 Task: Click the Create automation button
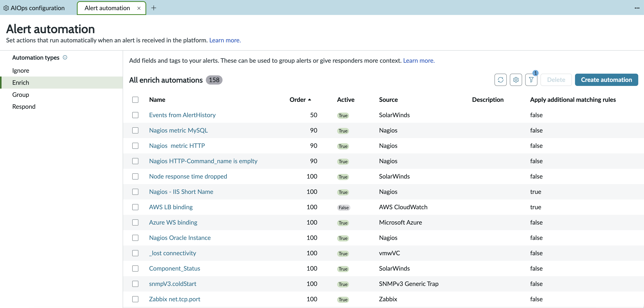point(606,80)
